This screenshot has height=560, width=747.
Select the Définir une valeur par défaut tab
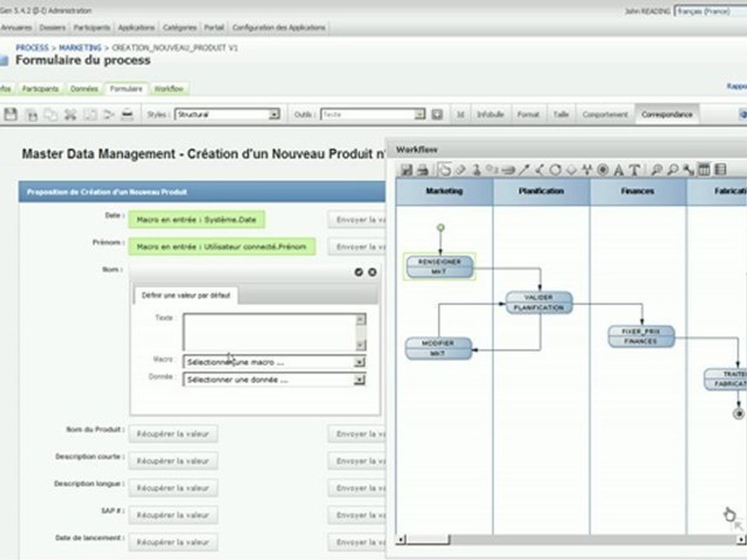click(x=186, y=296)
